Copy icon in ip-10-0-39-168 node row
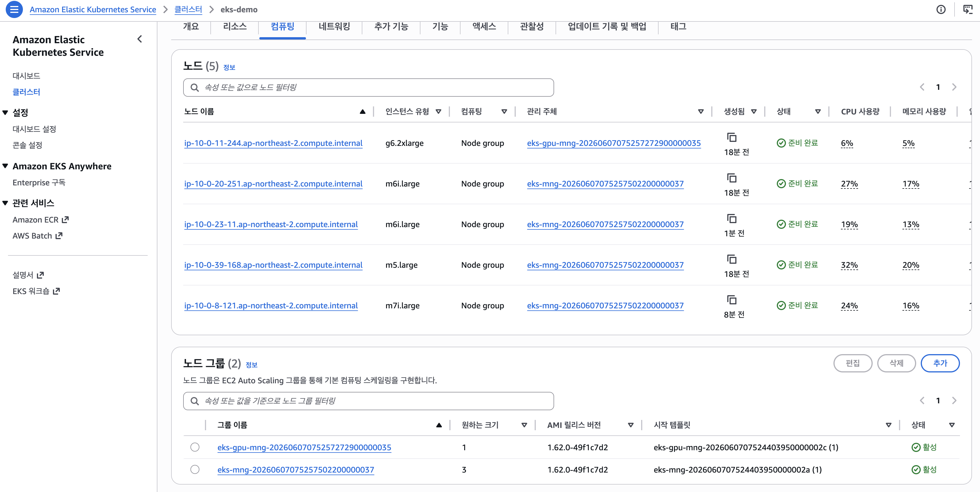This screenshot has width=980, height=492. tap(732, 259)
